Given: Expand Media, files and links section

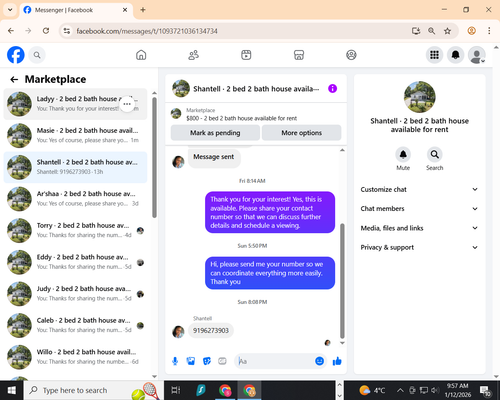Looking at the screenshot, I should click(x=419, y=228).
